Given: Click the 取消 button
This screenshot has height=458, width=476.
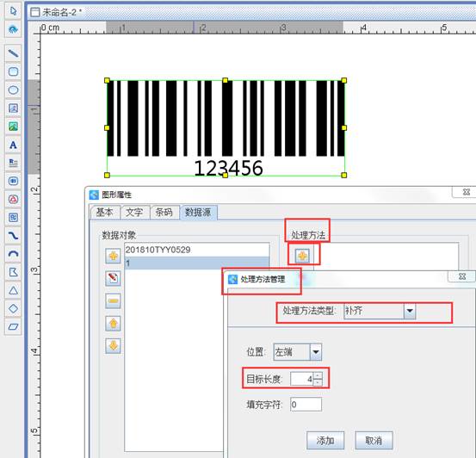Looking at the screenshot, I should click(x=374, y=440).
